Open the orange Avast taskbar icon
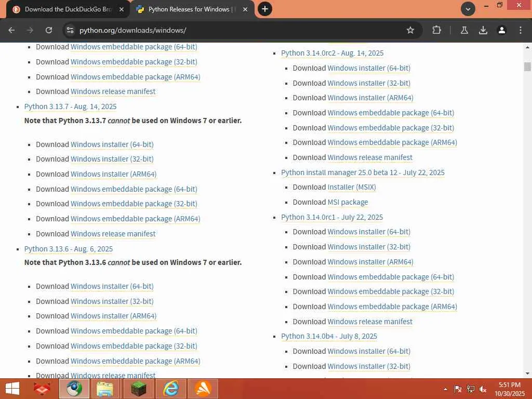The image size is (532, 399). pyautogui.click(x=203, y=389)
